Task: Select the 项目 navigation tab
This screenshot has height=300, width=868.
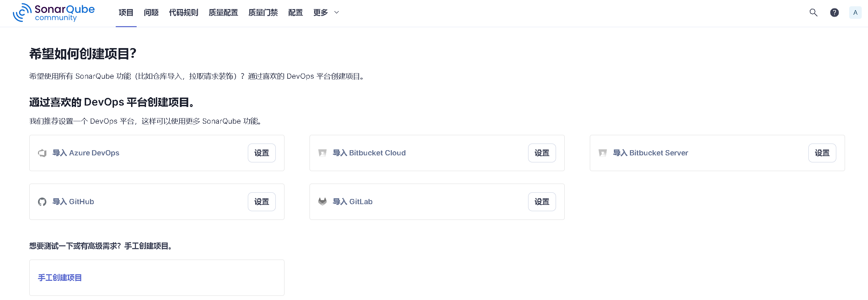Action: click(126, 13)
